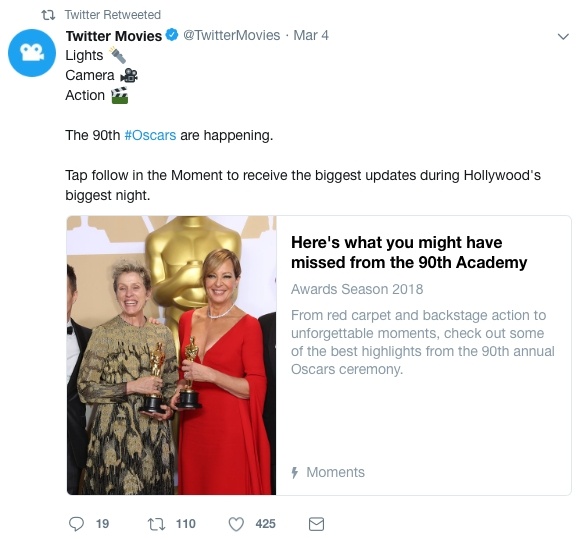
Task: Send tweet via direct message envelope icon
Action: (316, 524)
